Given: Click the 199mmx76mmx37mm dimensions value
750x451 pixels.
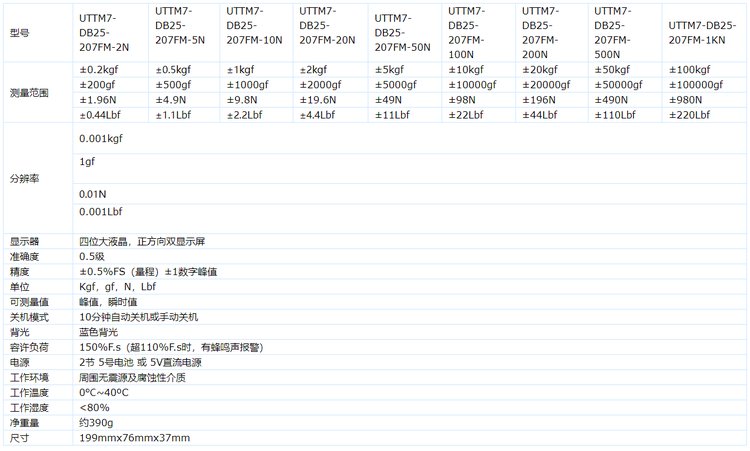Looking at the screenshot, I should (134, 438).
